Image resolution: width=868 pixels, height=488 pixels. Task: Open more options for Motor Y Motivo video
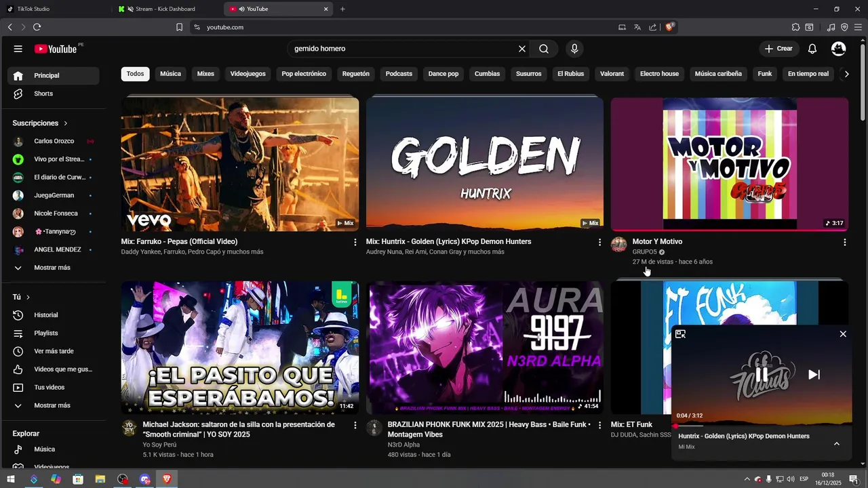[x=844, y=242]
